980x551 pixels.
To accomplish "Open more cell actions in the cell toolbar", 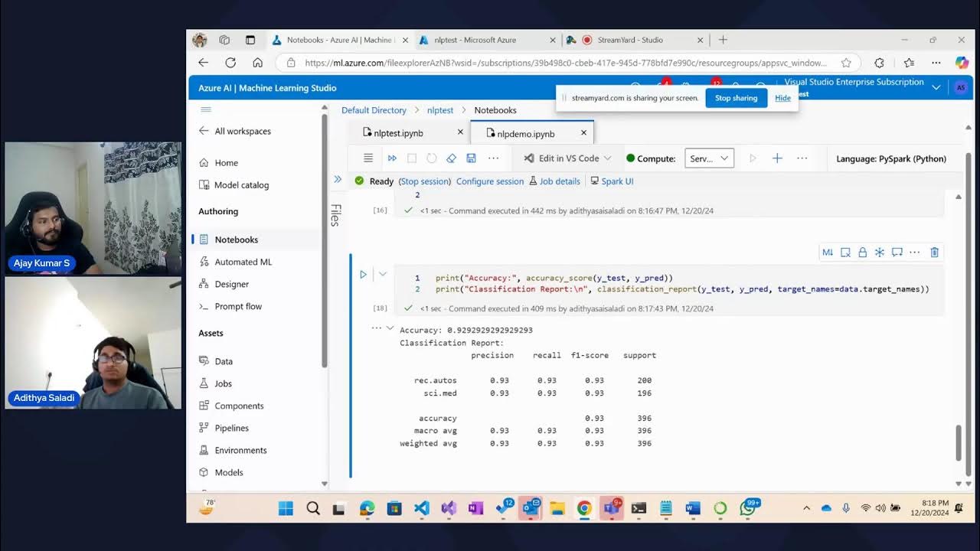I will 914,252.
